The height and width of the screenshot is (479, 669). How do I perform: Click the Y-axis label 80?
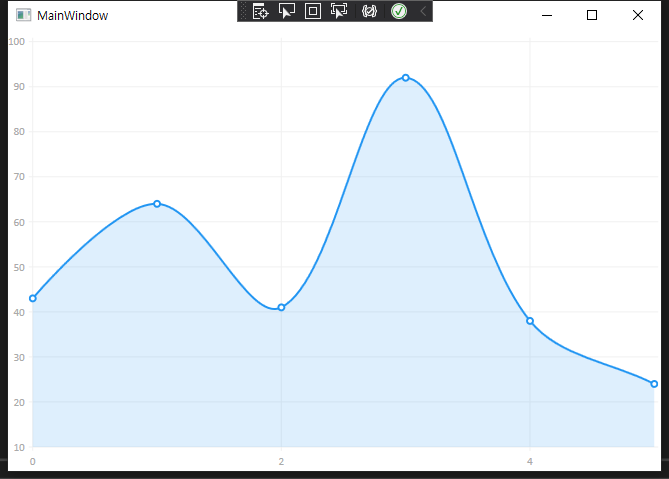(19, 131)
